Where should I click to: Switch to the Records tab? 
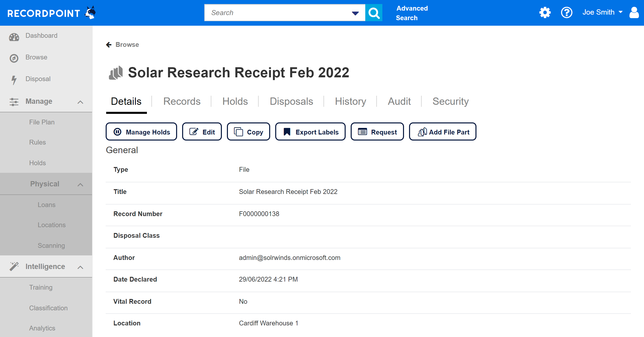182,101
